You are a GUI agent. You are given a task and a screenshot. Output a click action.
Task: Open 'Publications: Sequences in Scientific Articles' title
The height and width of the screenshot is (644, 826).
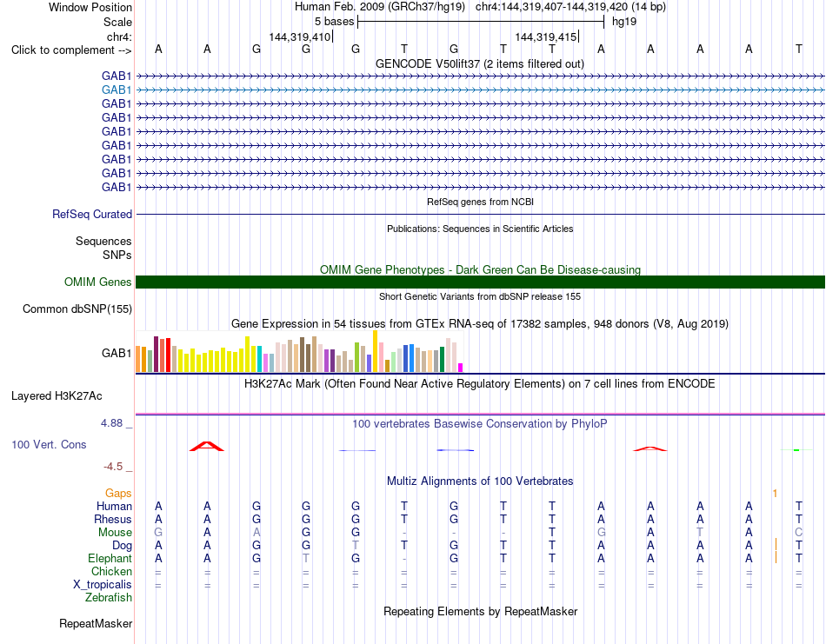tap(480, 229)
